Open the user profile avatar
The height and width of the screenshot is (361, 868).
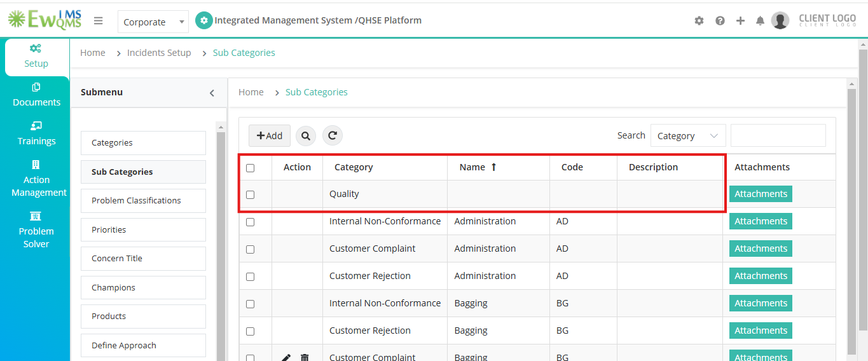780,20
